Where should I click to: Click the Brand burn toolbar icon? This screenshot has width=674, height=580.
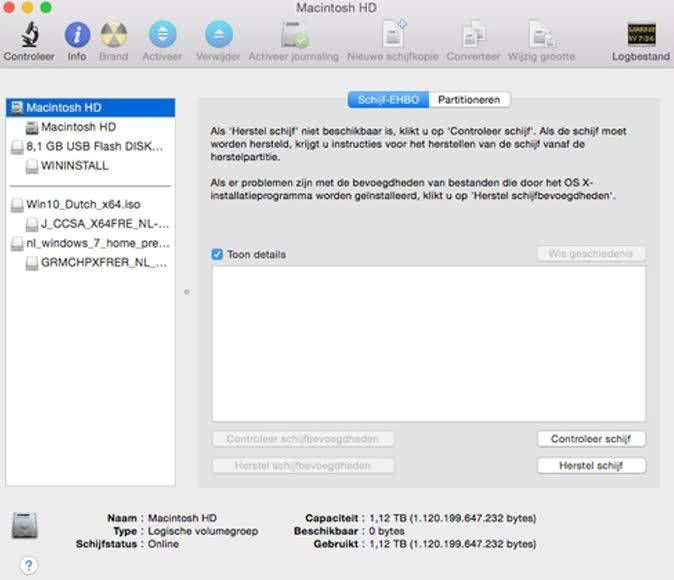tap(114, 34)
